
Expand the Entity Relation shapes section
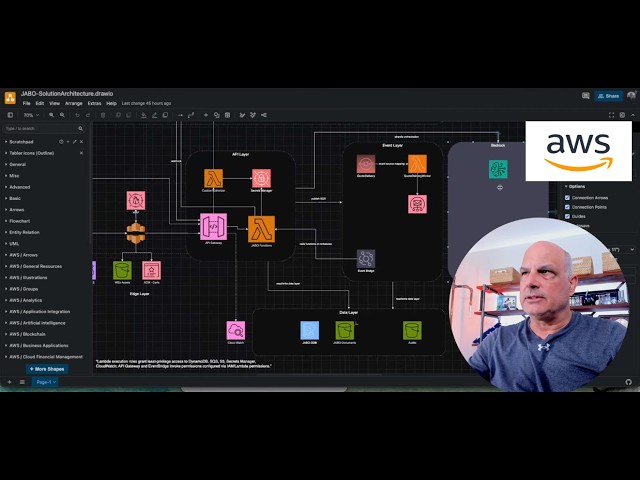22,232
